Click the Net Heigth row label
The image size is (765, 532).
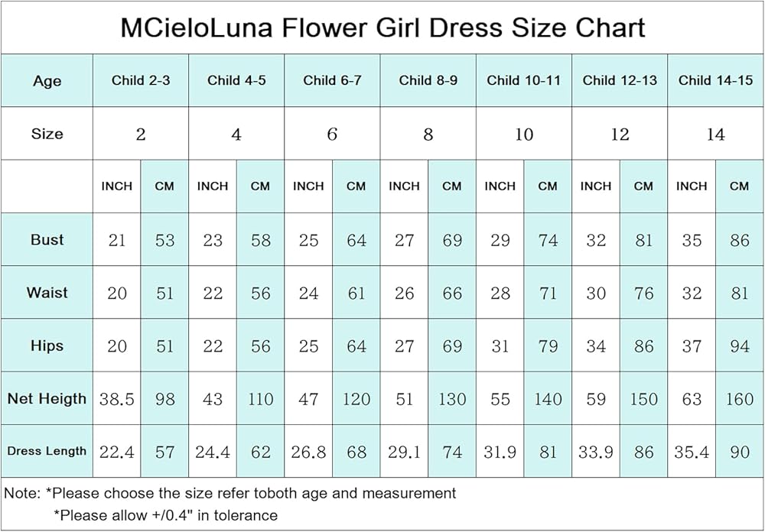(47, 398)
